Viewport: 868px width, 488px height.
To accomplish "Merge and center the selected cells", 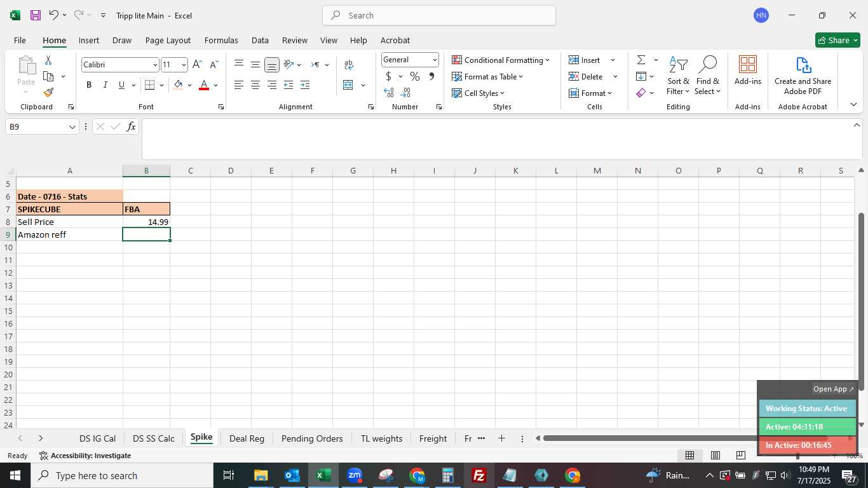I will click(348, 85).
